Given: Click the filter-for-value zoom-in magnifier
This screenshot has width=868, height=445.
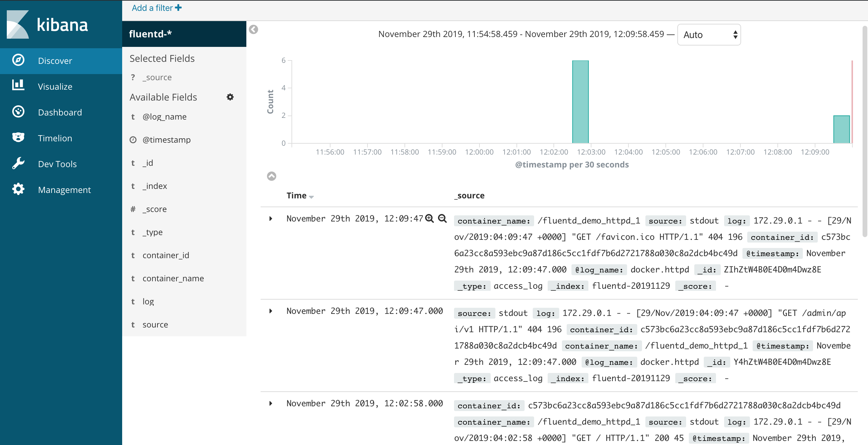Looking at the screenshot, I should tap(430, 218).
